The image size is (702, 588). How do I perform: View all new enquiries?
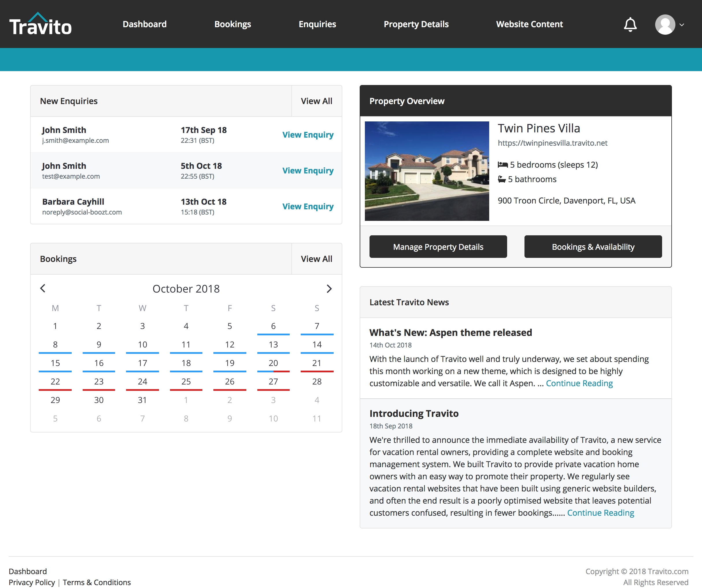pyautogui.click(x=317, y=101)
